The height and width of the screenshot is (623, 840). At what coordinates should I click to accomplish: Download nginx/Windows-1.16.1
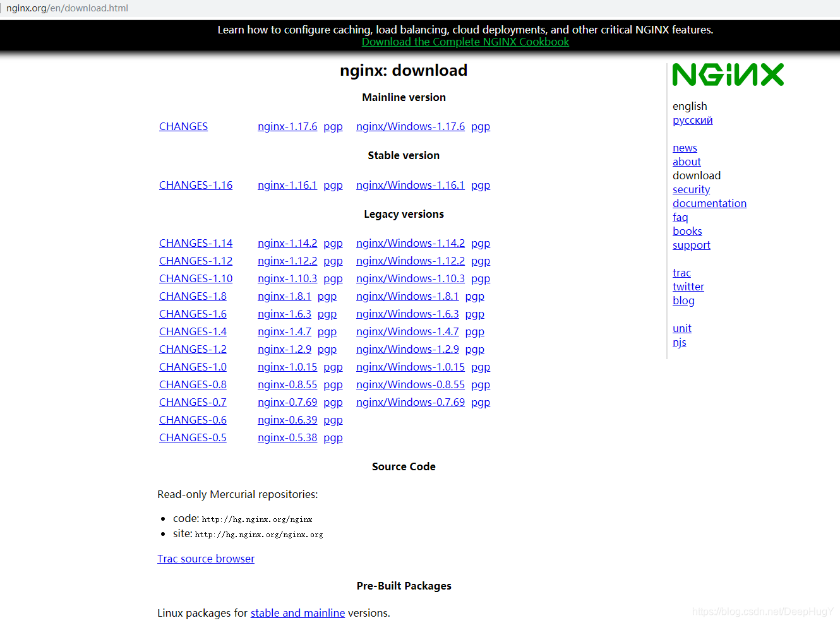(x=411, y=185)
